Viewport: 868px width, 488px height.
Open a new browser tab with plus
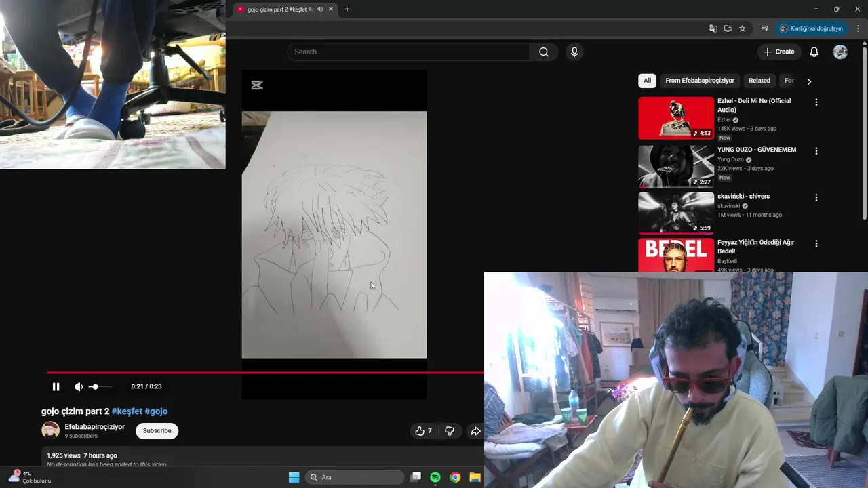[347, 9]
